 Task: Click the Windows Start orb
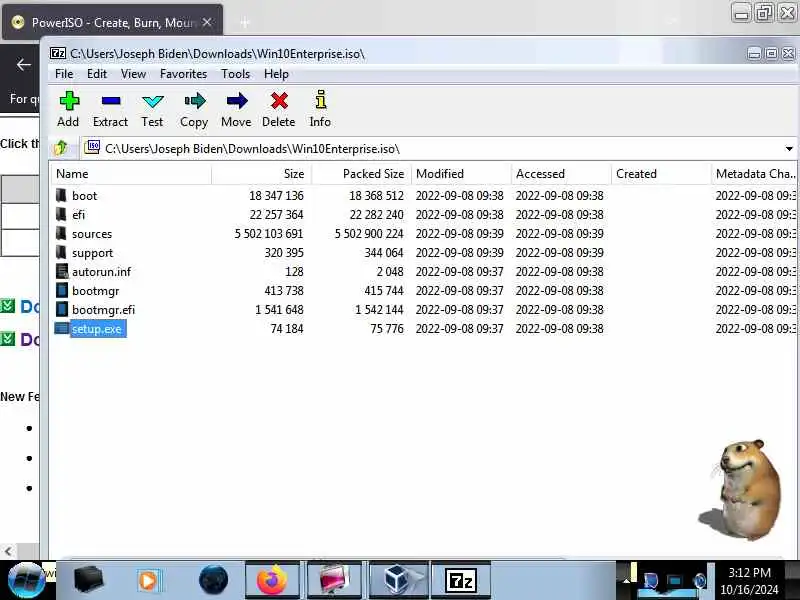pyautogui.click(x=26, y=580)
